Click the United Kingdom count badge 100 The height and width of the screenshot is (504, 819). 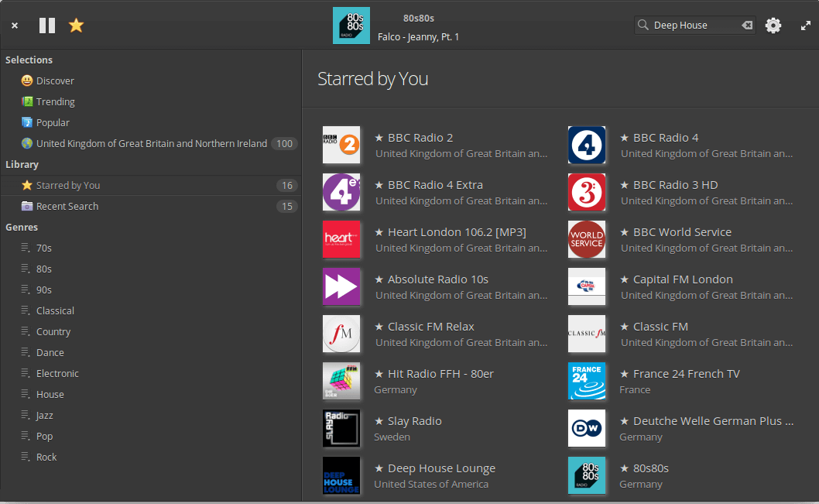pyautogui.click(x=284, y=144)
